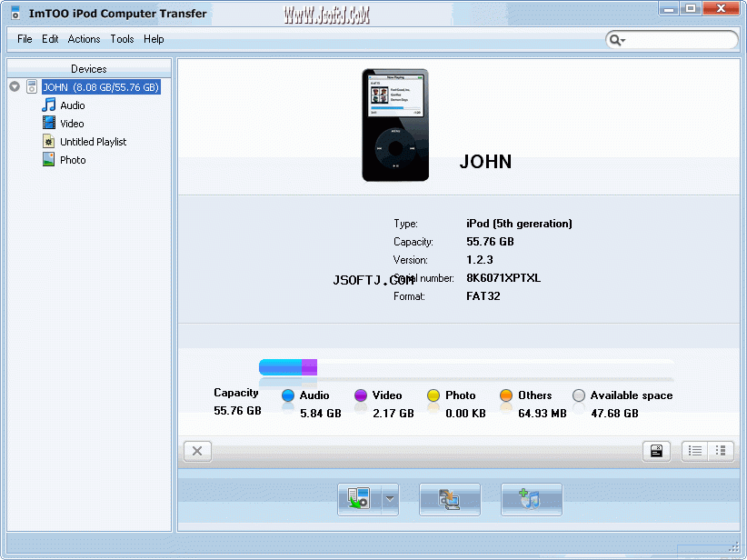Open the Actions menu
747x560 pixels.
point(84,39)
